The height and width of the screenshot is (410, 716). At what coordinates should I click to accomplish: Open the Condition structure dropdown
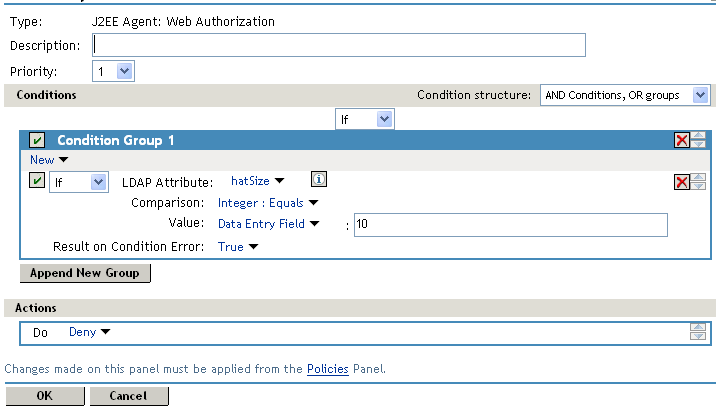pyautogui.click(x=625, y=95)
